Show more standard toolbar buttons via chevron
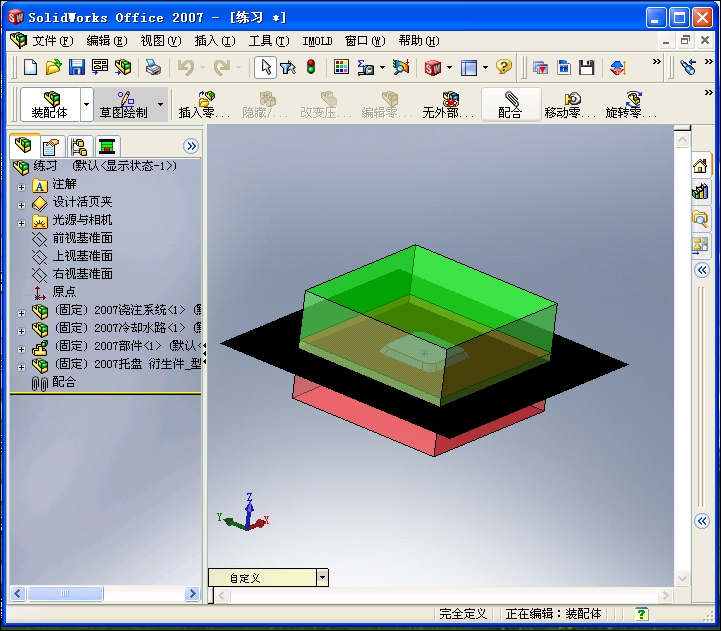721x631 pixels. [x=657, y=61]
